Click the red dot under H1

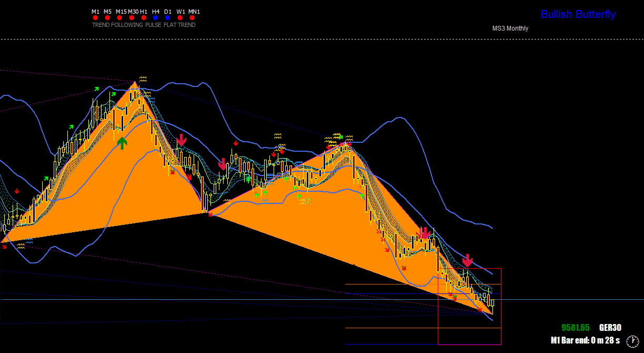144,18
